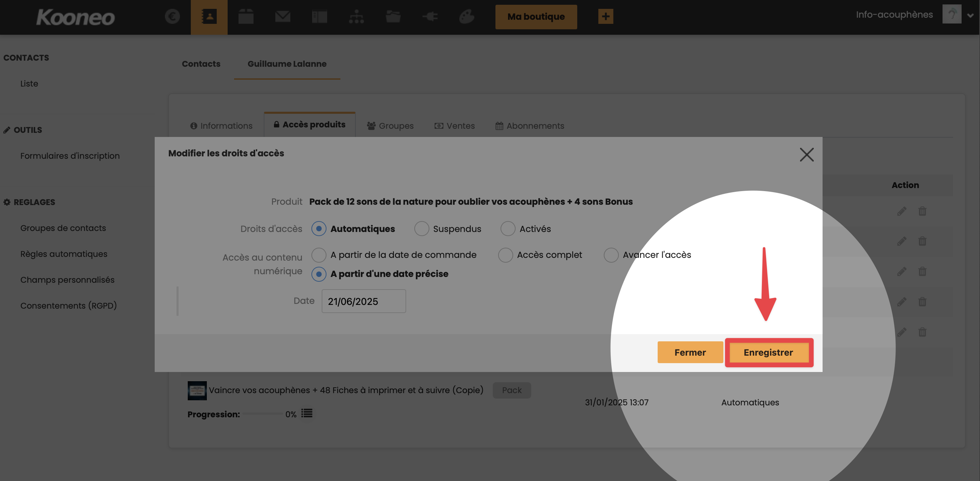This screenshot has width=980, height=481.
Task: Click the Date input field
Action: (364, 301)
